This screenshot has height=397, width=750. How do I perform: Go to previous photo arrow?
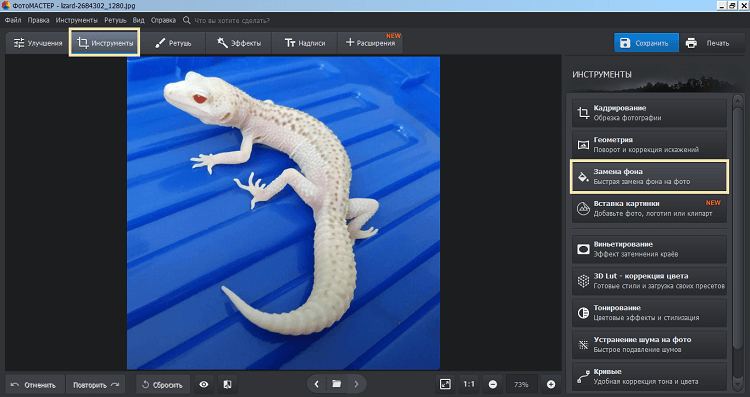tap(317, 384)
